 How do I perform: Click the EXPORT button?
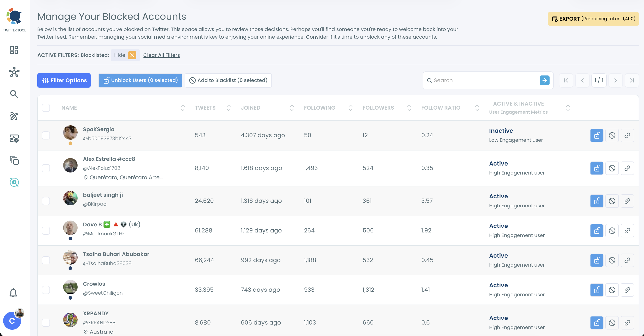click(x=593, y=19)
